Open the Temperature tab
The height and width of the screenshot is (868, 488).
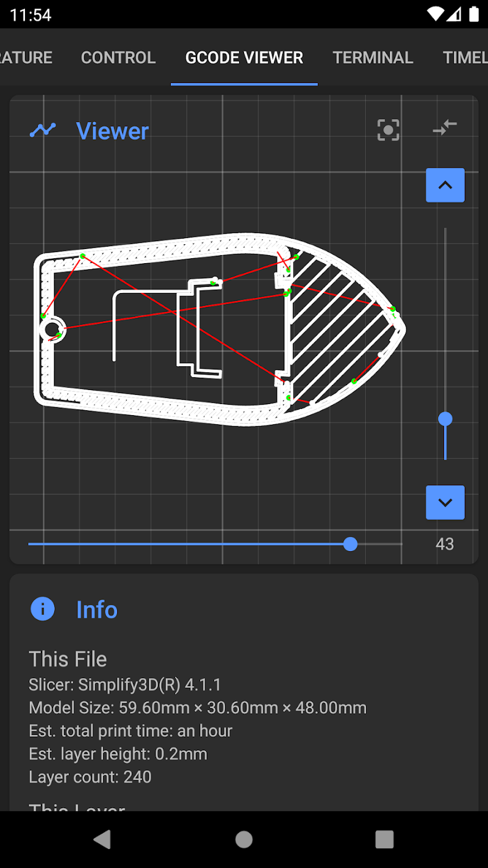pos(26,58)
